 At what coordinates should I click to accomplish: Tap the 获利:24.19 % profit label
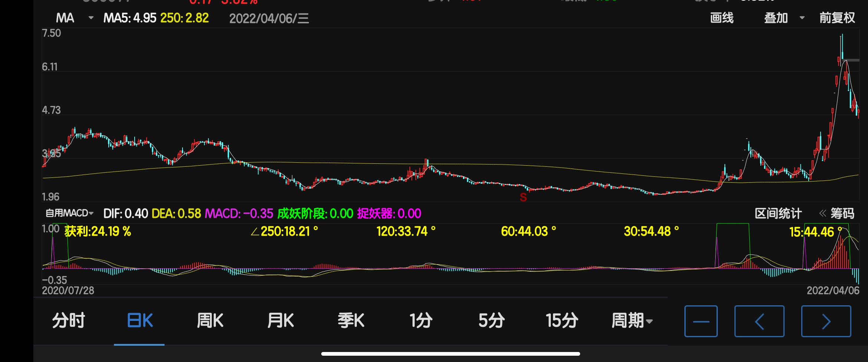(x=98, y=232)
